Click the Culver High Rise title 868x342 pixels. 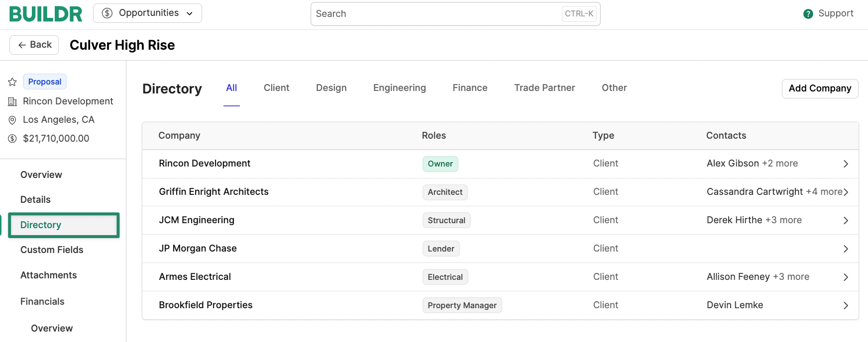(122, 45)
